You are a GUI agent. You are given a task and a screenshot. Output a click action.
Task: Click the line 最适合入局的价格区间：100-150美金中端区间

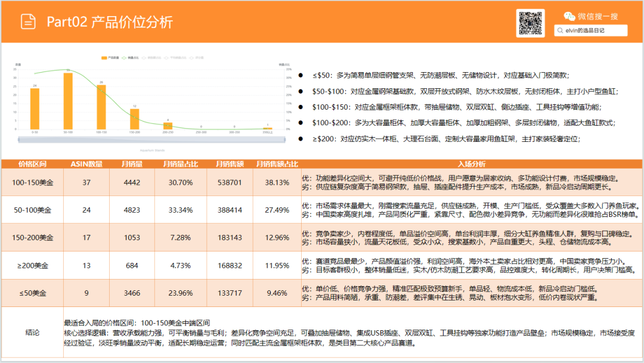[x=137, y=322]
